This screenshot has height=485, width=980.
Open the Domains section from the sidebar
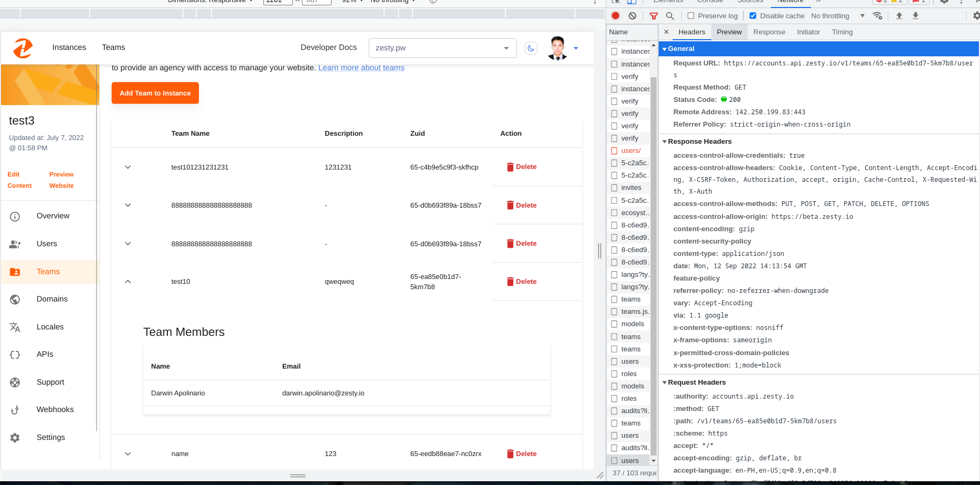click(51, 299)
